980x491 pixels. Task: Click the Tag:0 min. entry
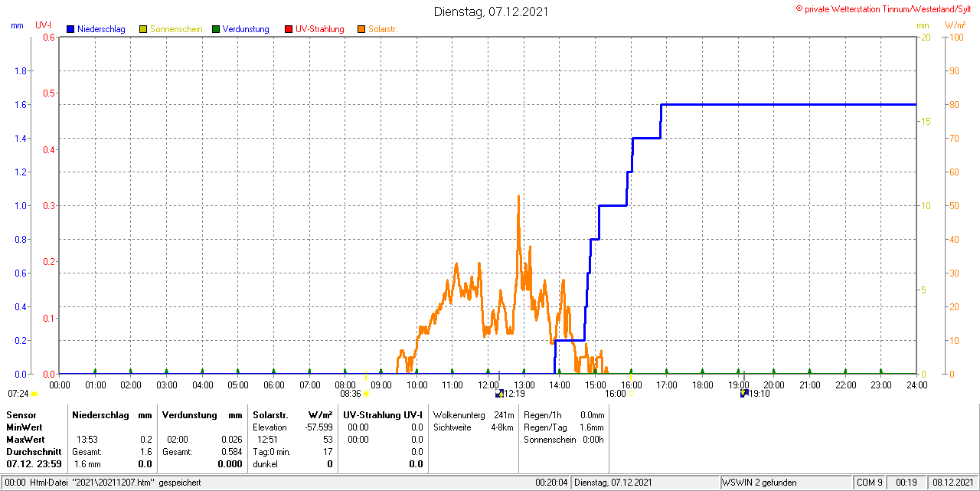[x=272, y=452]
